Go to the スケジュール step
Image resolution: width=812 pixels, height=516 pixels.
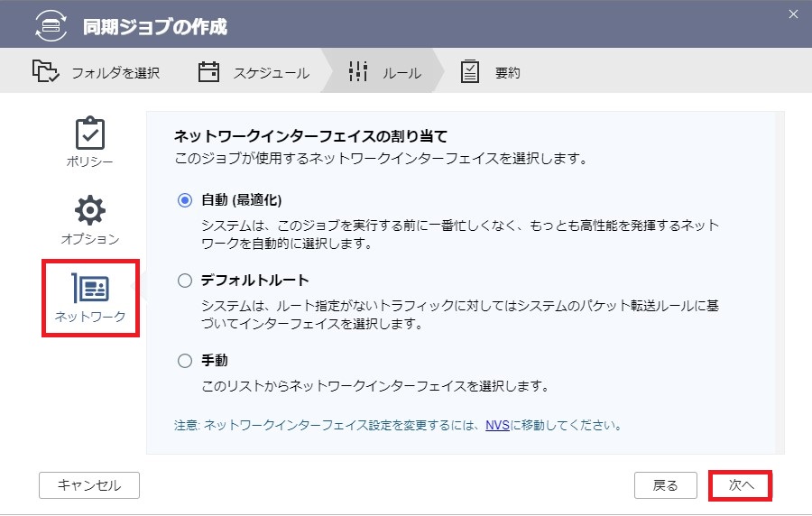pyautogui.click(x=254, y=72)
